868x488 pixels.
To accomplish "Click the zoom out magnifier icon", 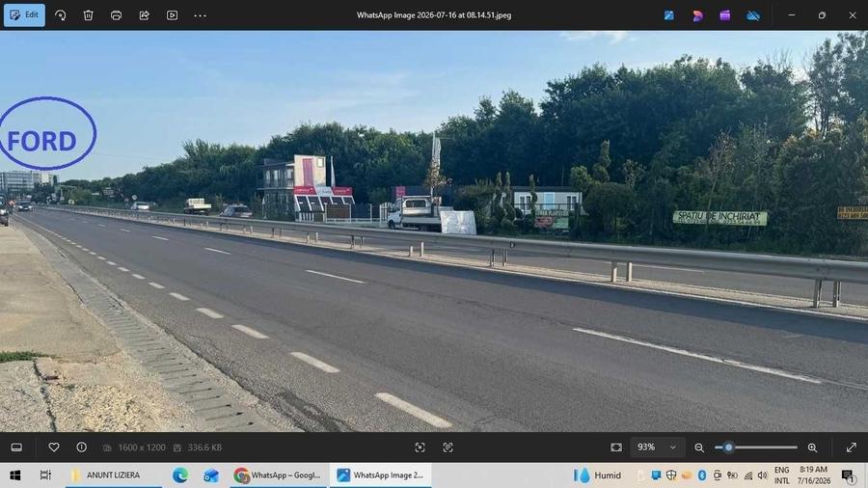I will coord(699,447).
